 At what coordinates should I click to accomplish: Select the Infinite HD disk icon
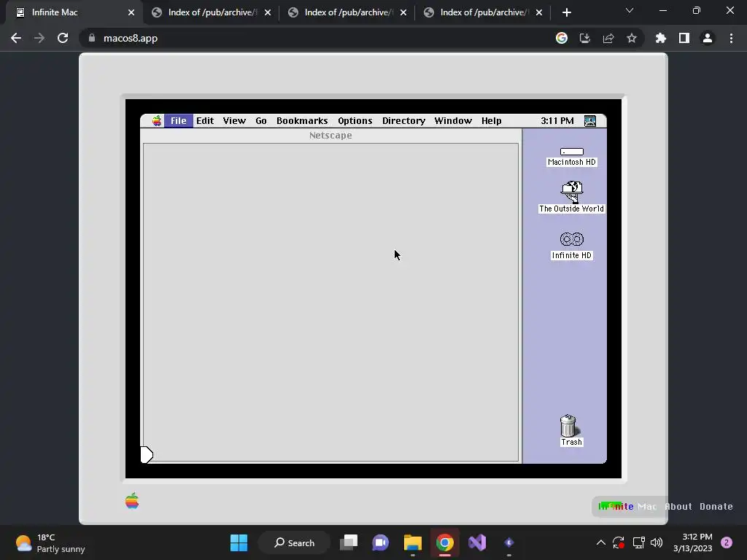[572, 245]
